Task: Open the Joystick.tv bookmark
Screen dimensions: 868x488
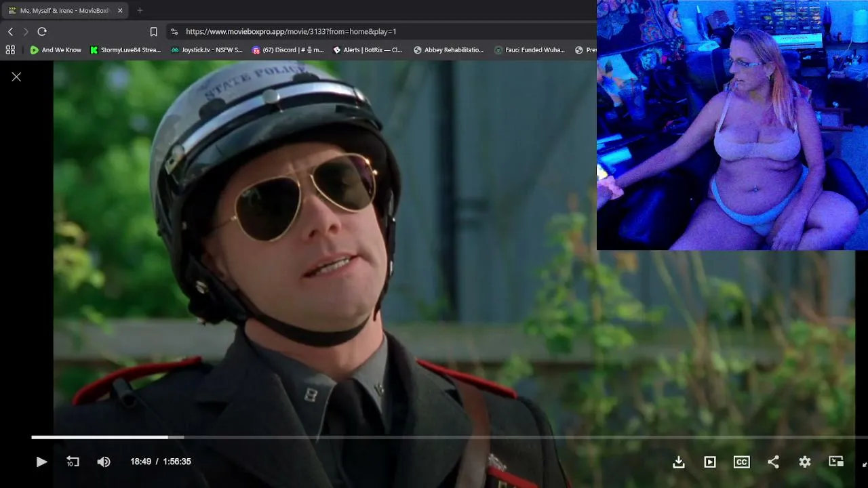Action: point(207,50)
